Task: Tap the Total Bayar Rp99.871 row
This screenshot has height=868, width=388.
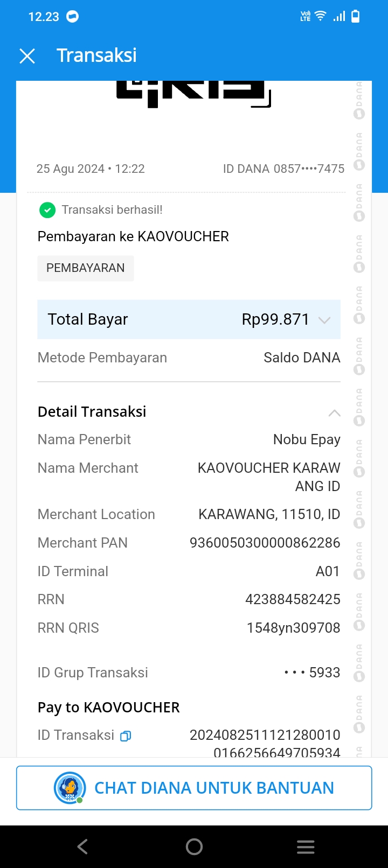Action: point(189,319)
